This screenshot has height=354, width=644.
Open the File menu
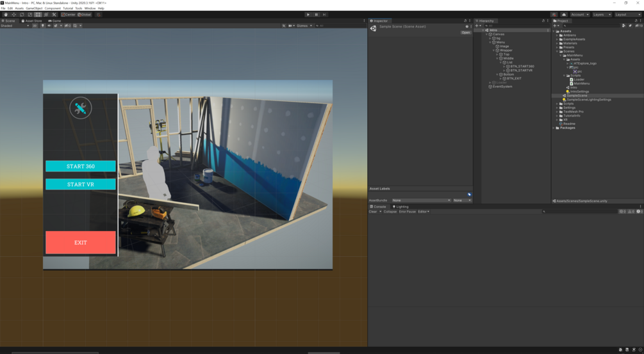coord(3,8)
